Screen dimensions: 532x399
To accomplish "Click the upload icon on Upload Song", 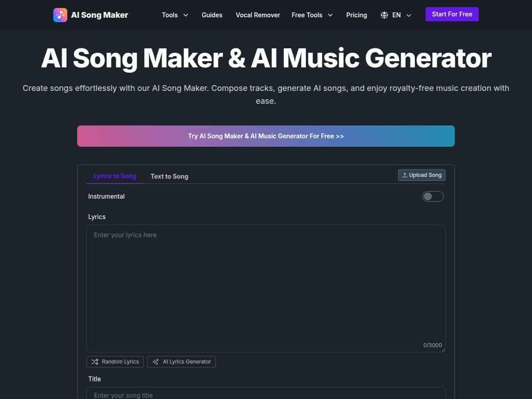I will [x=405, y=175].
